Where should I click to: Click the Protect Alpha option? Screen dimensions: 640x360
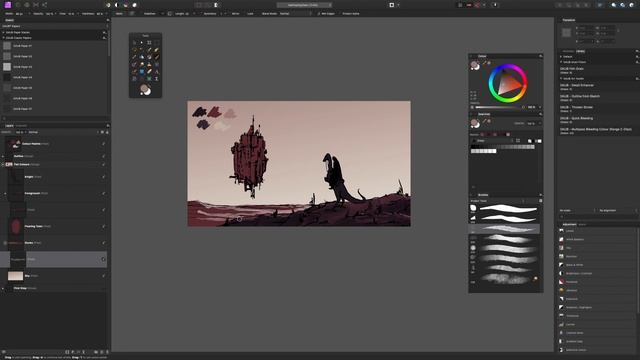click(351, 14)
